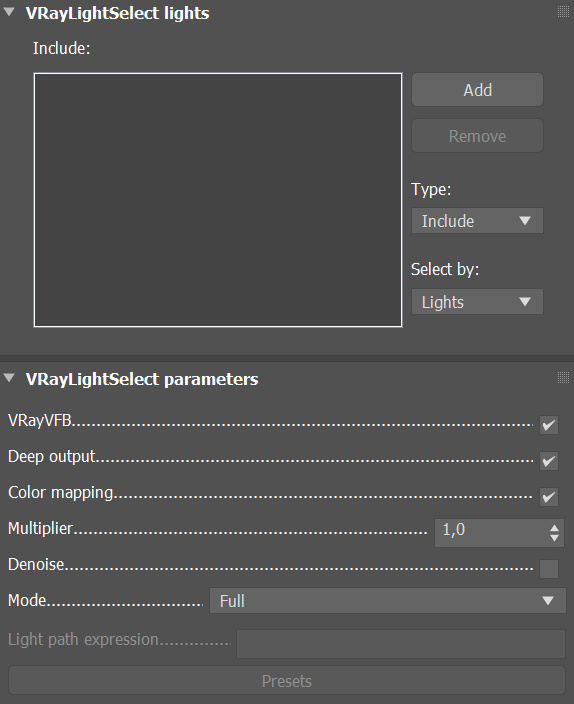Click the VRayLightSelect lights rollout title
Image resolution: width=574 pixels, height=704 pixels.
coord(118,13)
